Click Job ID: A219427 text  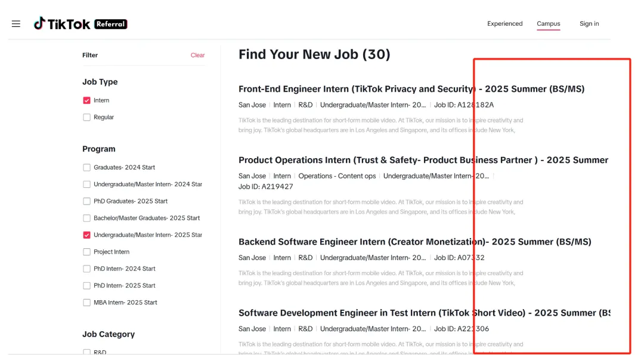click(266, 187)
